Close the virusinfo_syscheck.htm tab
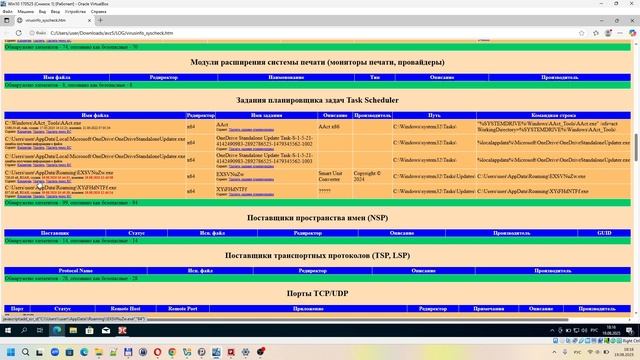This screenshot has width=640, height=360. [x=90, y=20]
